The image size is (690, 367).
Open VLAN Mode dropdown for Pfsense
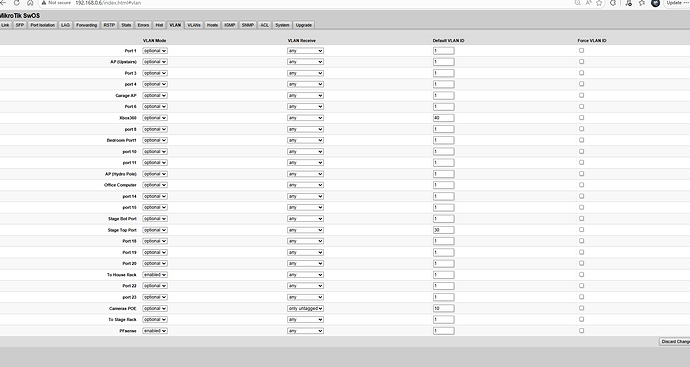155,330
